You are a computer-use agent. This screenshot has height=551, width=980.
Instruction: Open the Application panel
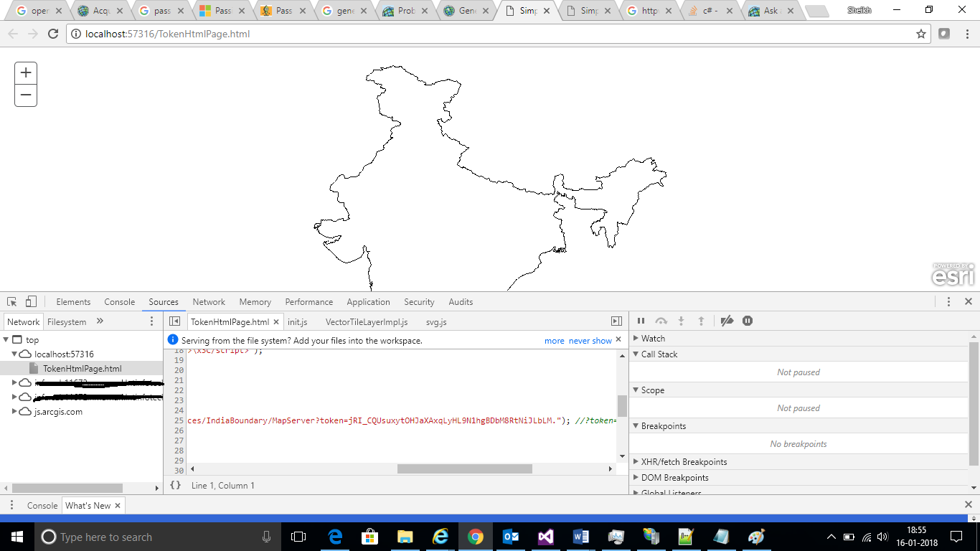coord(368,302)
